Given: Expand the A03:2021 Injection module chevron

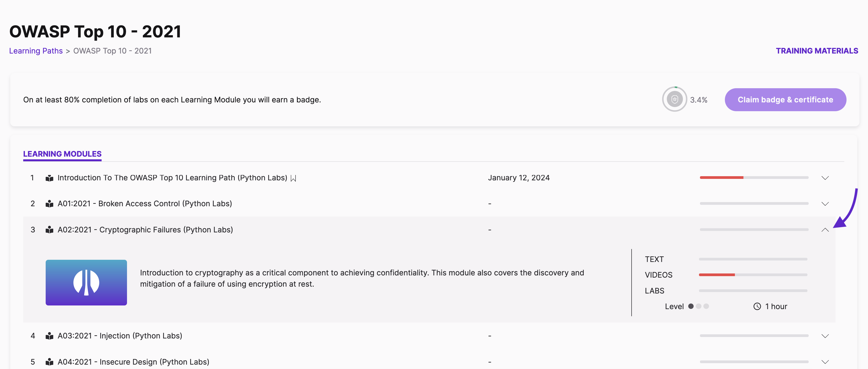Looking at the screenshot, I should coord(825,336).
